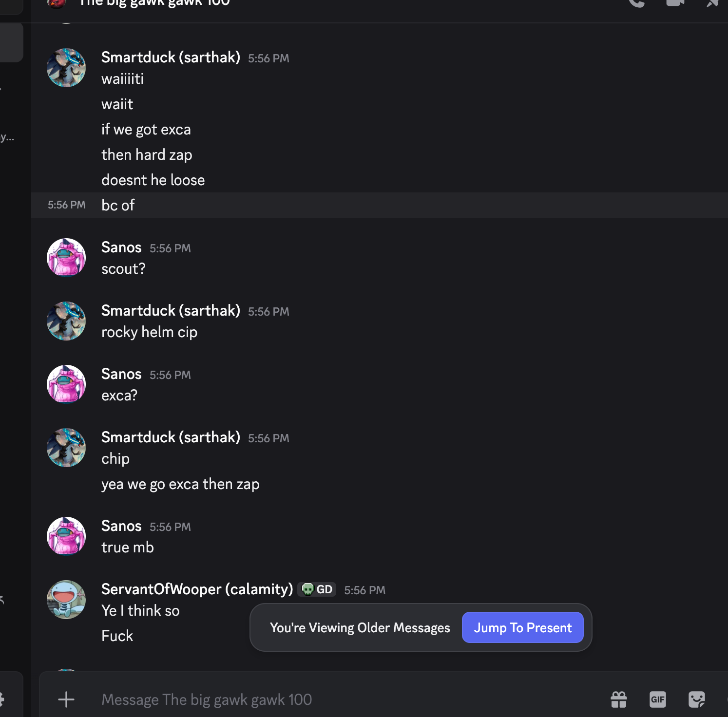This screenshot has height=717, width=728.
Task: Click "The big gawk gawk 100" chat title
Action: coord(155,3)
